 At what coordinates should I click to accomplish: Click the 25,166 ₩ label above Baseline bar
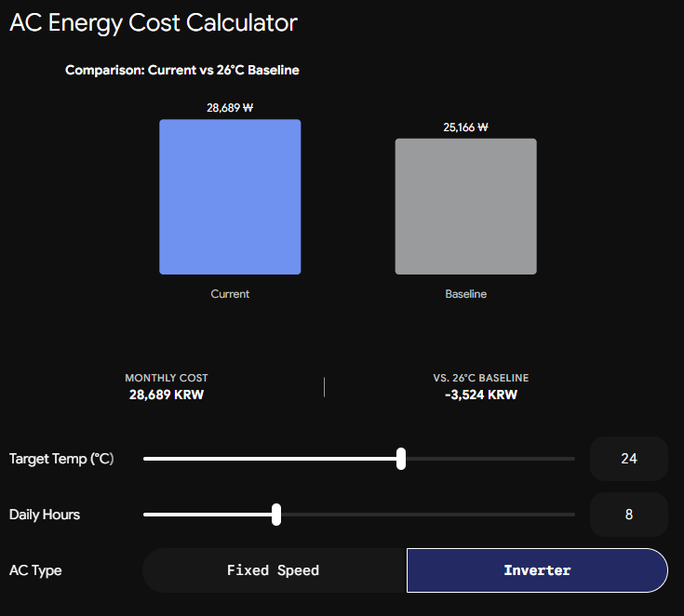[466, 127]
